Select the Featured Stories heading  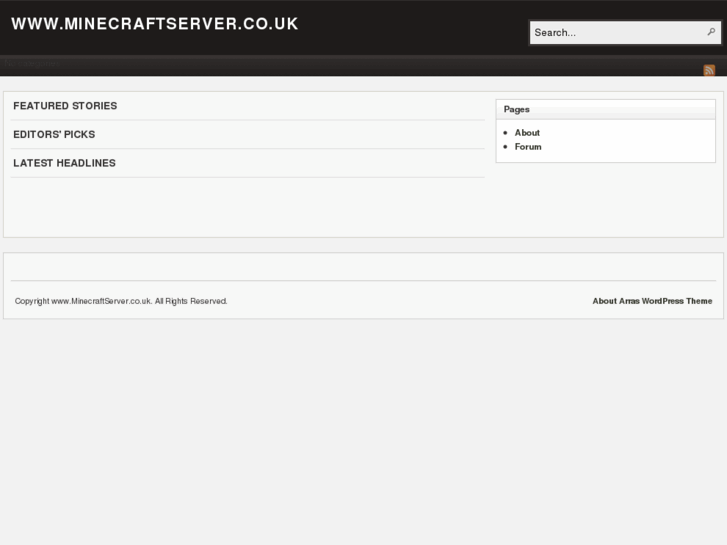[65, 106]
